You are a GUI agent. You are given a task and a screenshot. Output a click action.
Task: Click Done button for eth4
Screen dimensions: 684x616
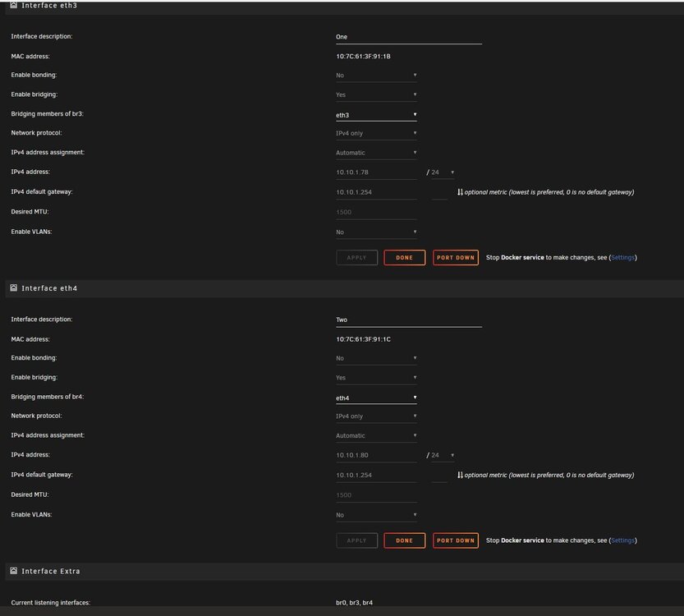click(x=404, y=540)
